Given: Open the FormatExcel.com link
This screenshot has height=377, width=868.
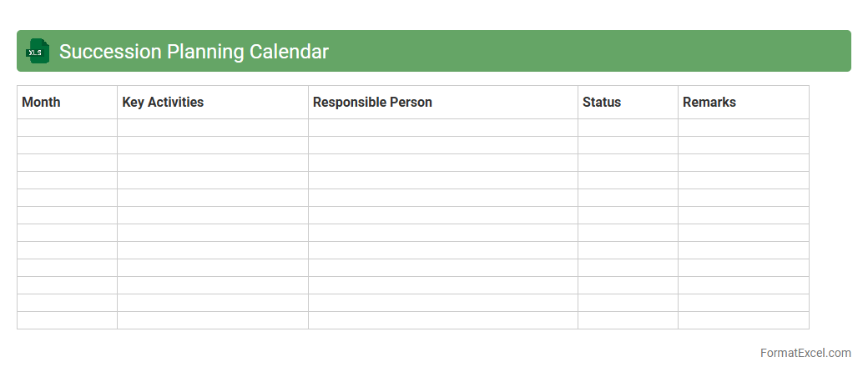Looking at the screenshot, I should click(805, 353).
